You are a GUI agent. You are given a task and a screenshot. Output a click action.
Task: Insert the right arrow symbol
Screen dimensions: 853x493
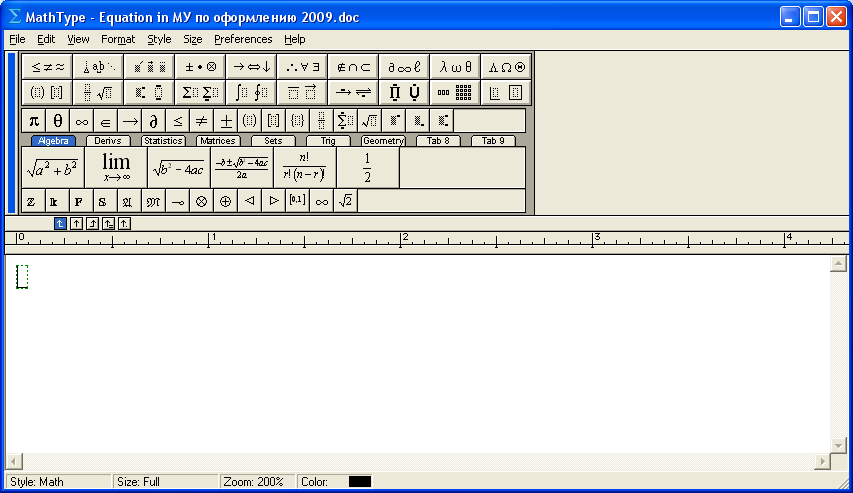[129, 121]
